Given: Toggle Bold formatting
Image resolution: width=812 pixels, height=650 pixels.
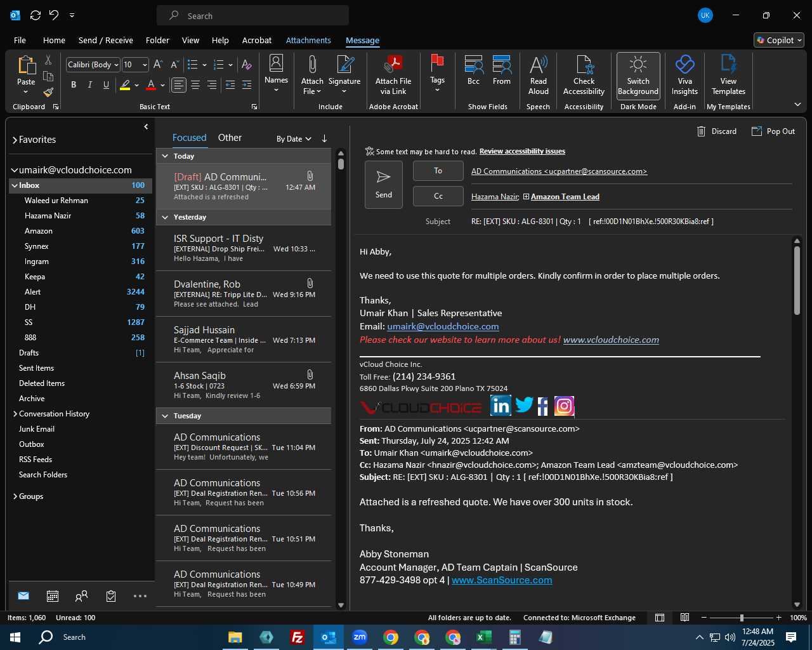Looking at the screenshot, I should (x=74, y=85).
